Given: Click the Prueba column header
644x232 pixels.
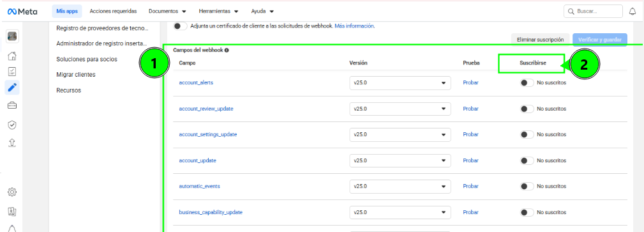Looking at the screenshot, I should pos(471,63).
